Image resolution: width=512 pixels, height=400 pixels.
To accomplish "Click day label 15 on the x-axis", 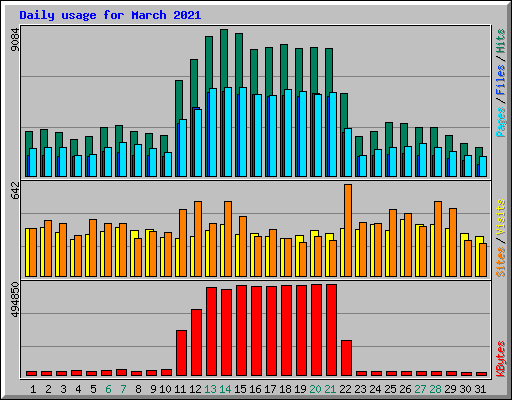I will coord(240,389).
